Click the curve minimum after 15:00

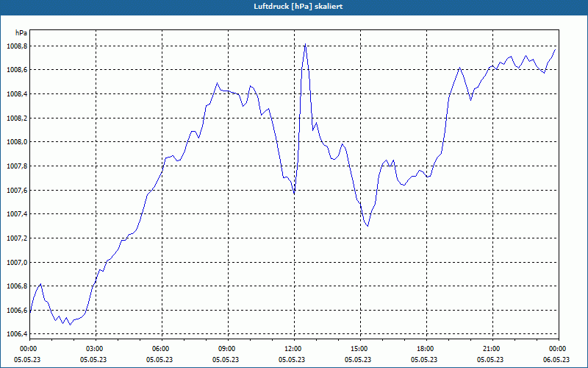coord(367,226)
